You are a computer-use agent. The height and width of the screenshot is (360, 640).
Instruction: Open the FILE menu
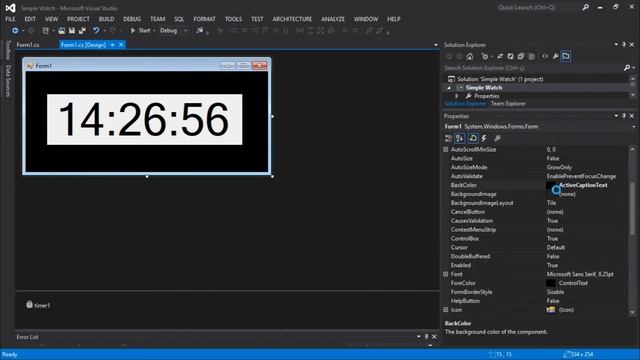[x=10, y=19]
